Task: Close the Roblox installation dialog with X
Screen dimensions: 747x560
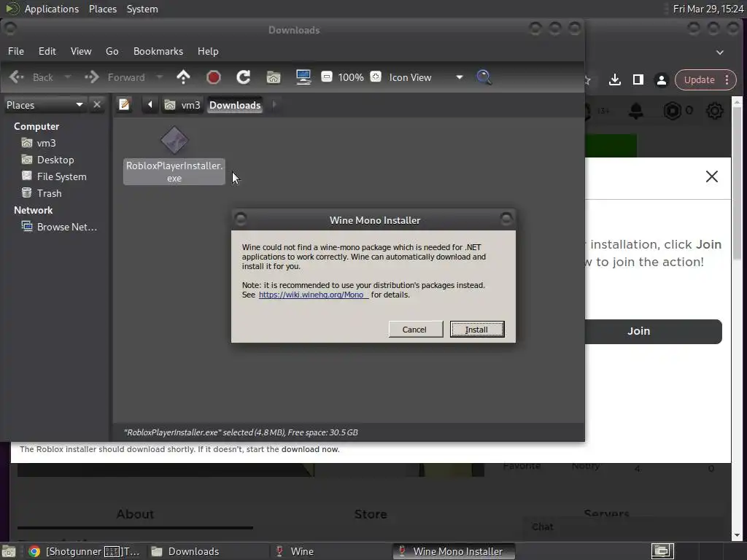Action: point(712,176)
